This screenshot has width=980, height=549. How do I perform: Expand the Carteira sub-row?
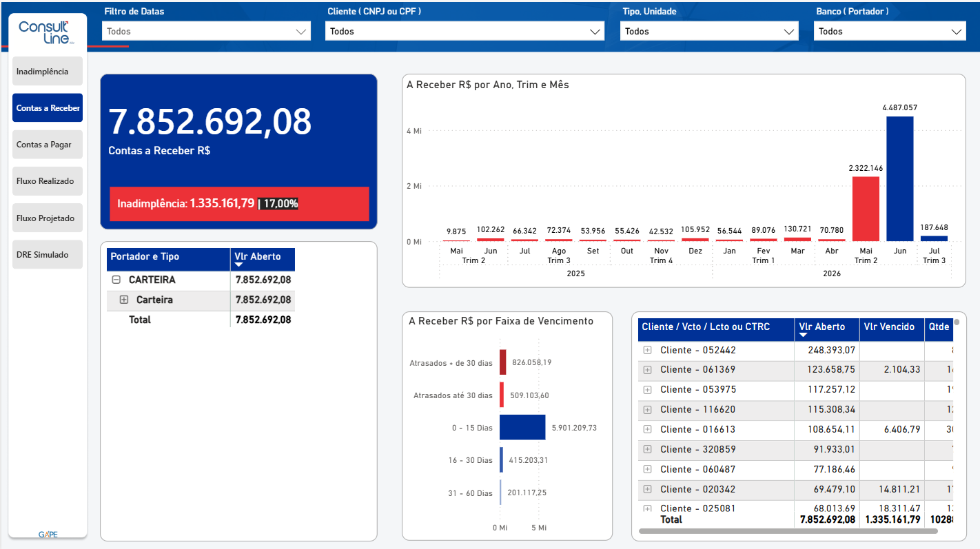tap(124, 300)
